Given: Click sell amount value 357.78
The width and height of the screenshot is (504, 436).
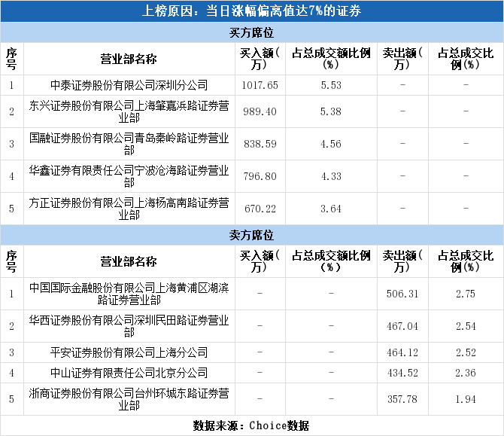Looking at the screenshot, I should coord(402,399).
